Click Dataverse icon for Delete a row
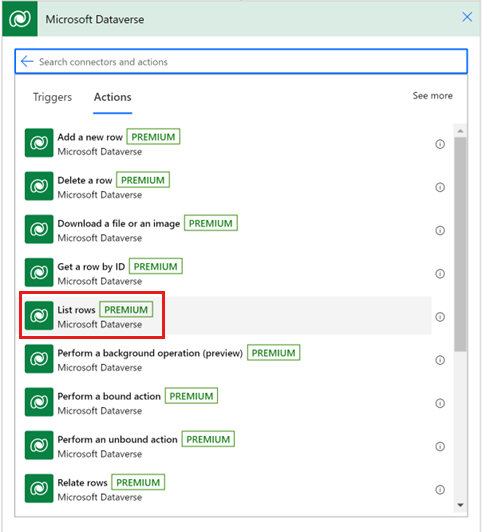Screen dimensions: 482x532 39,186
